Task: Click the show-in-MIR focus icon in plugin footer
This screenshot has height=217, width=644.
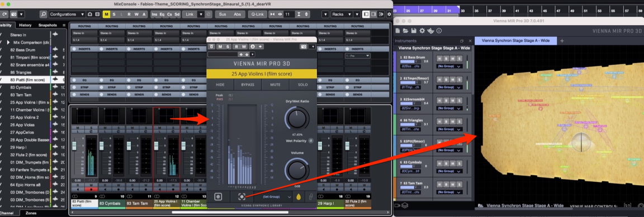Action: (241, 197)
